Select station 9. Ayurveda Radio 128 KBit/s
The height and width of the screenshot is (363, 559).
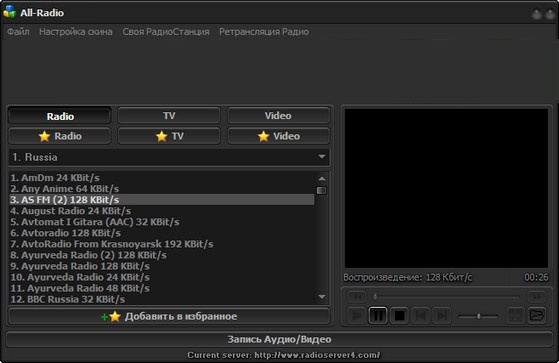(x=162, y=266)
